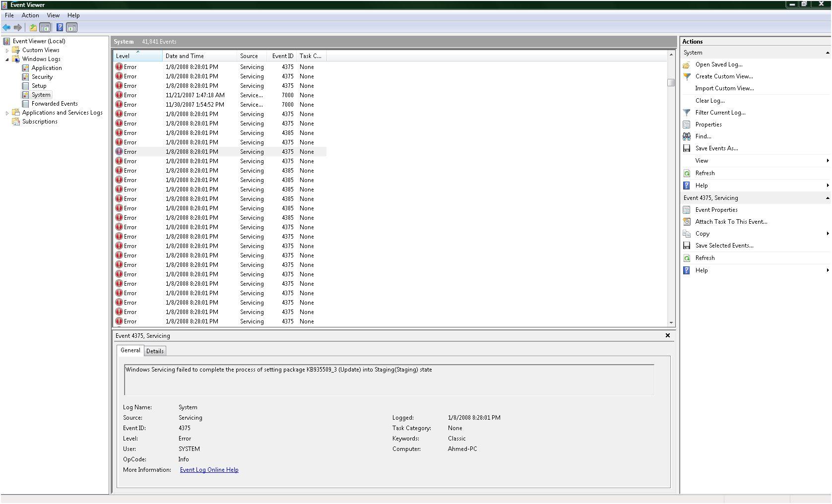
Task: Click the Event Properties icon
Action: click(687, 210)
